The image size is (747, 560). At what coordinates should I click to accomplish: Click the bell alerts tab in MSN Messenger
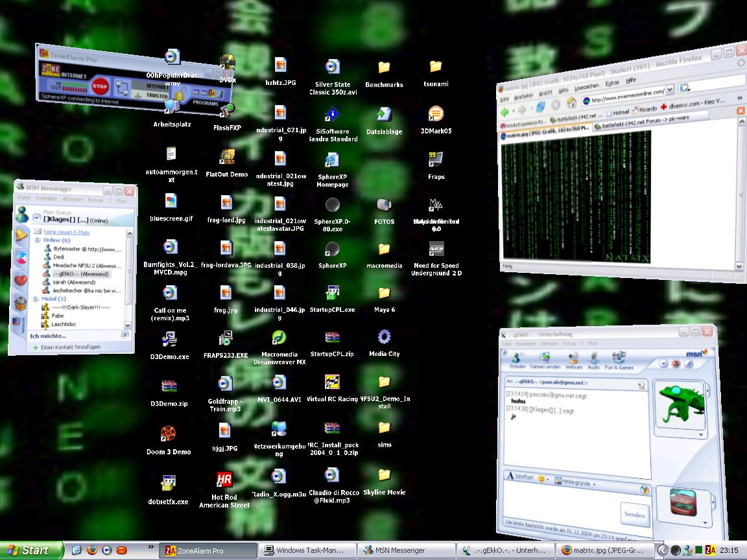tap(21, 235)
